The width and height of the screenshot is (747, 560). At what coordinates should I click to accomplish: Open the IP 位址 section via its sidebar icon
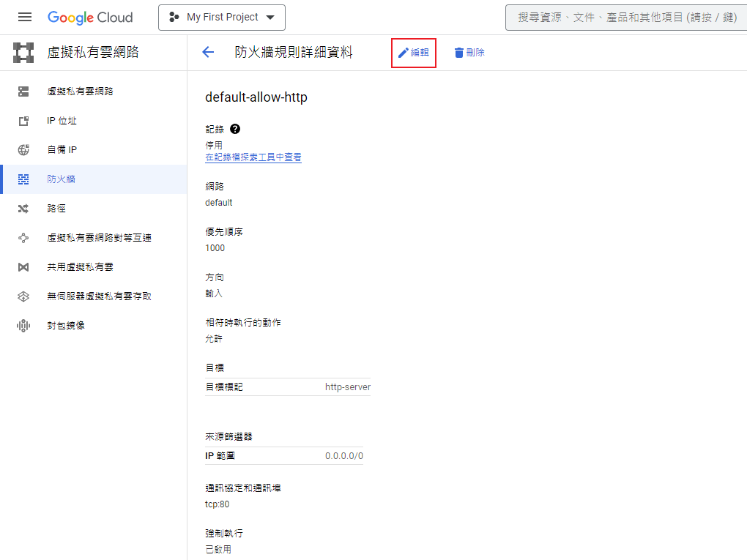coord(24,120)
